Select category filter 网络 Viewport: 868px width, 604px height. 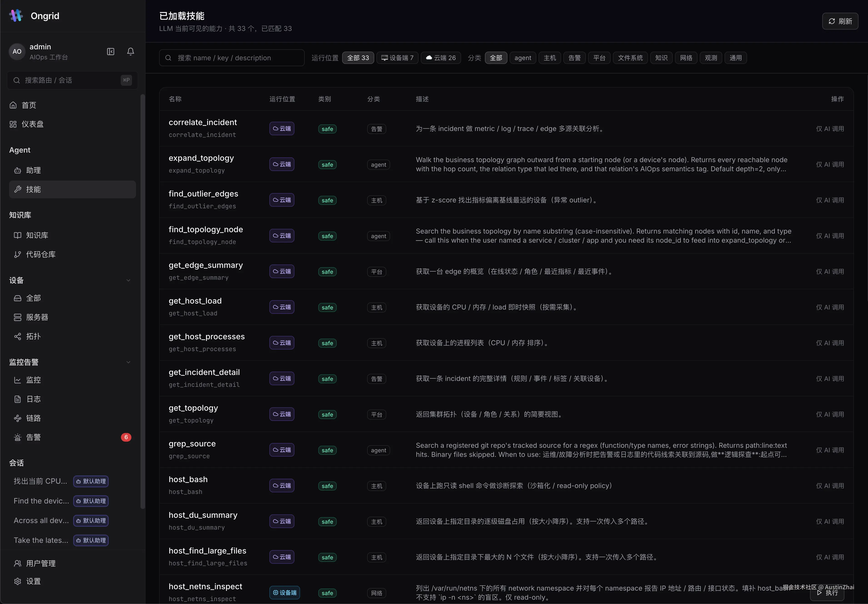tap(686, 58)
